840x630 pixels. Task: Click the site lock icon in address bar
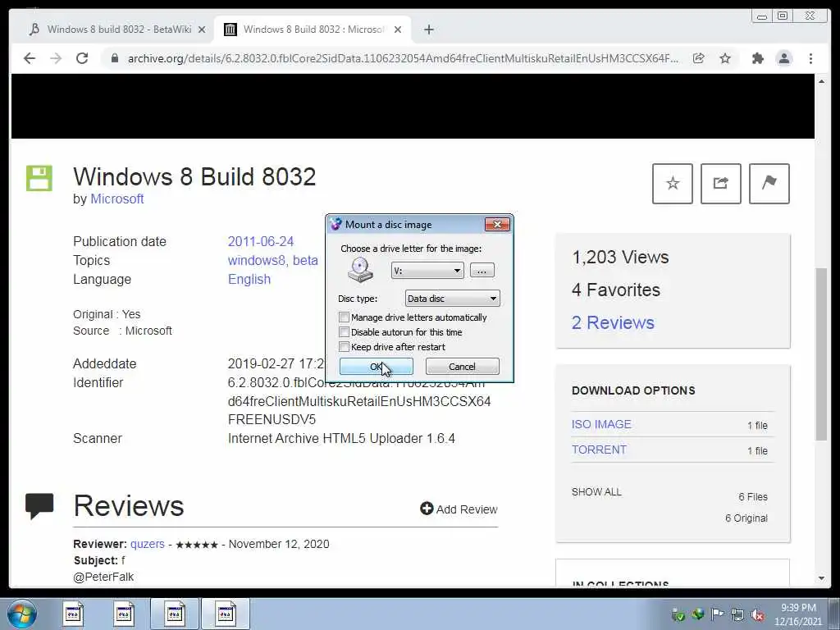point(114,58)
